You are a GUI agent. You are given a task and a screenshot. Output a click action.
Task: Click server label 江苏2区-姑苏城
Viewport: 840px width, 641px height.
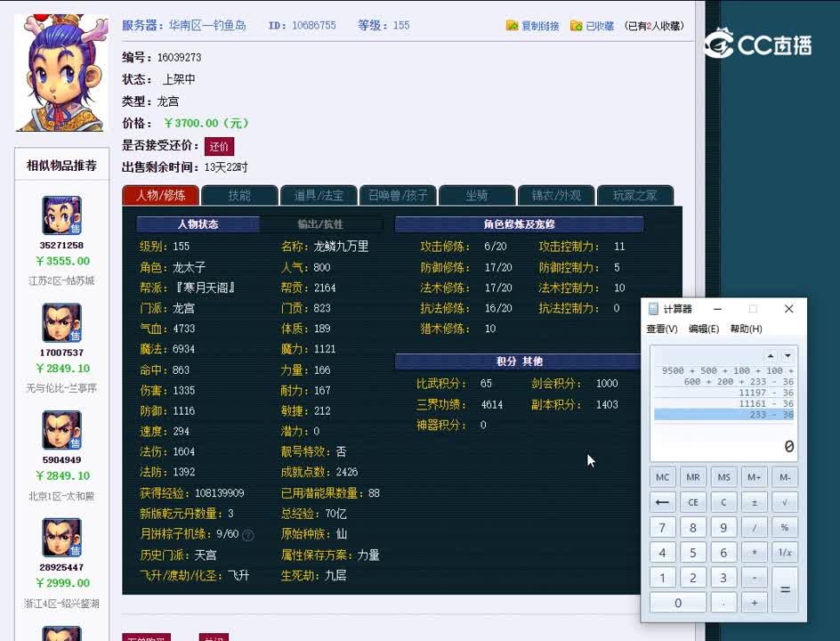pyautogui.click(x=61, y=280)
